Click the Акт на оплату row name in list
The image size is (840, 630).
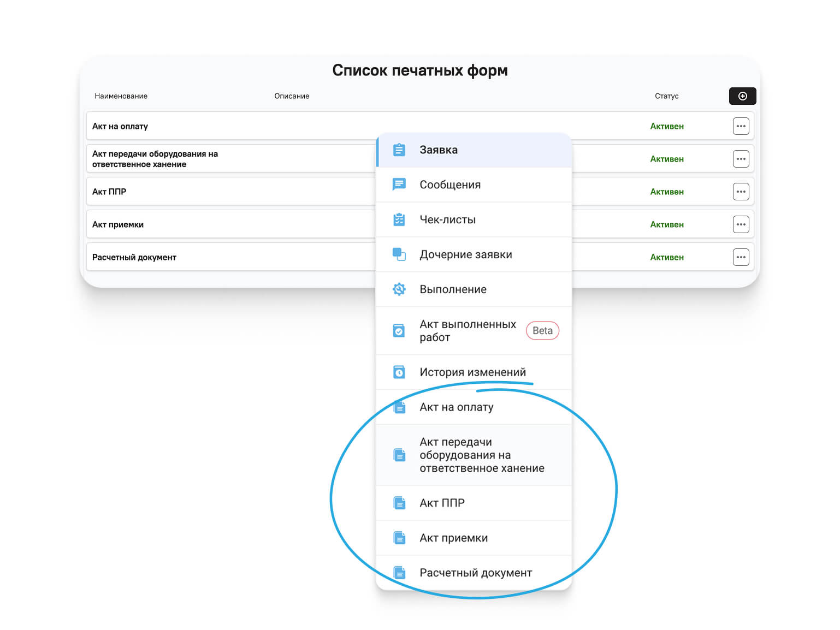(120, 126)
